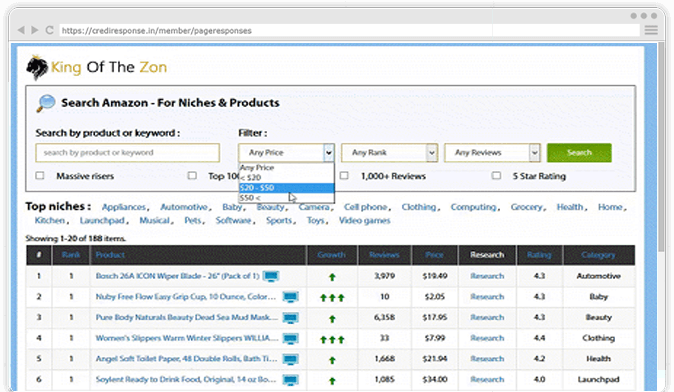Select Any Price option in list

pos(286,168)
